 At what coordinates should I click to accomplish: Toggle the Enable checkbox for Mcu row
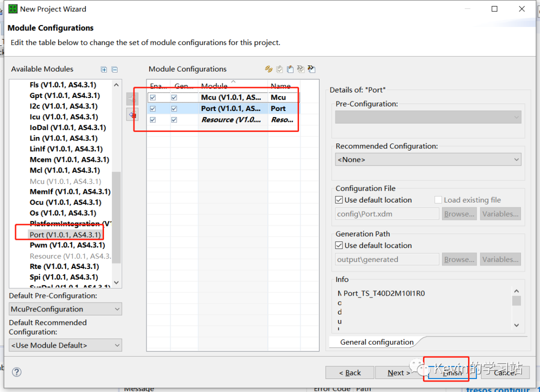click(153, 97)
